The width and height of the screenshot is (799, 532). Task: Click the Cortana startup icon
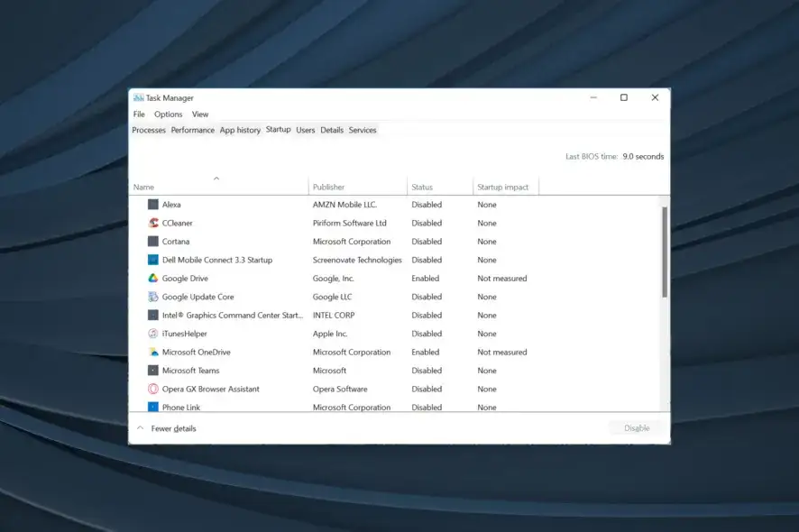click(x=153, y=242)
